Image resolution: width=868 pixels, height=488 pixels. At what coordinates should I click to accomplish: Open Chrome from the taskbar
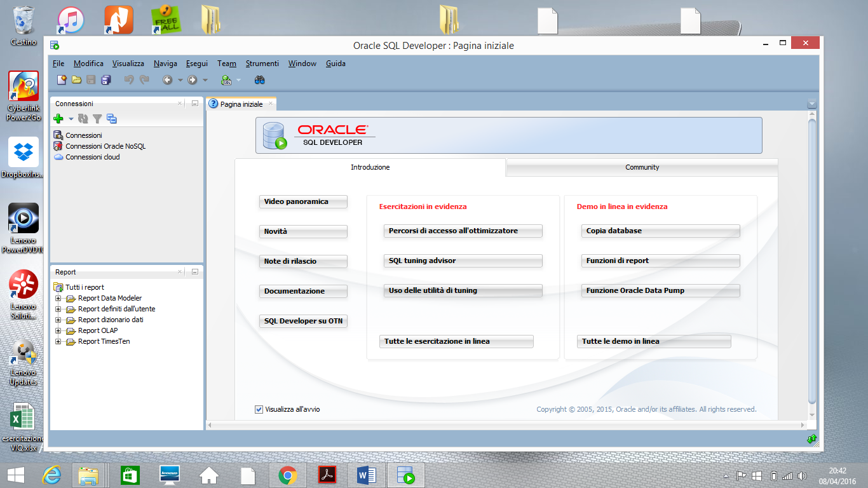[287, 475]
